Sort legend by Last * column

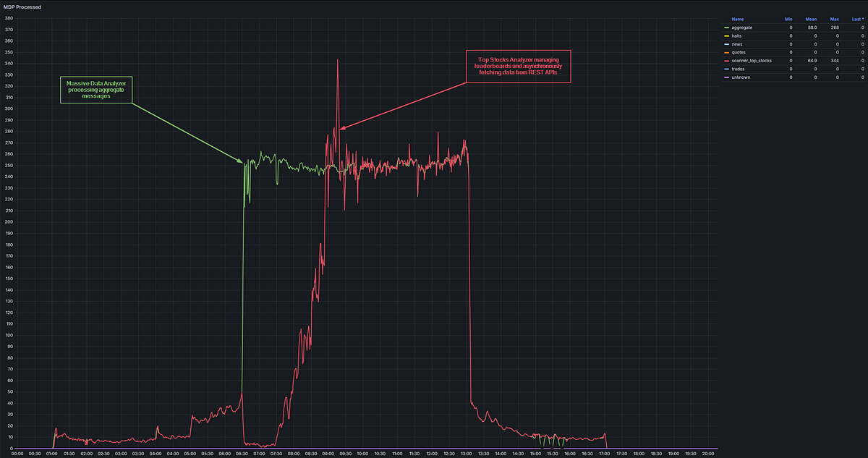point(858,18)
